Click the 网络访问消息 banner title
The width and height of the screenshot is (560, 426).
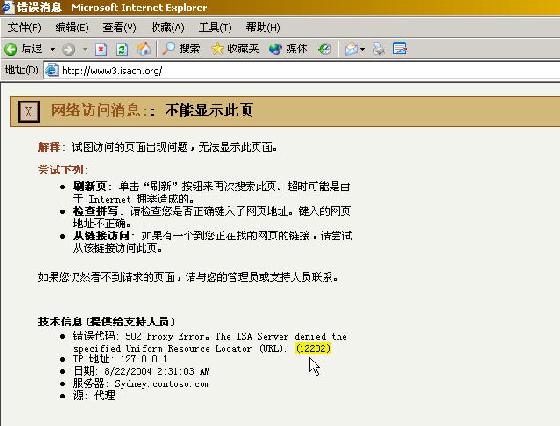(95, 110)
